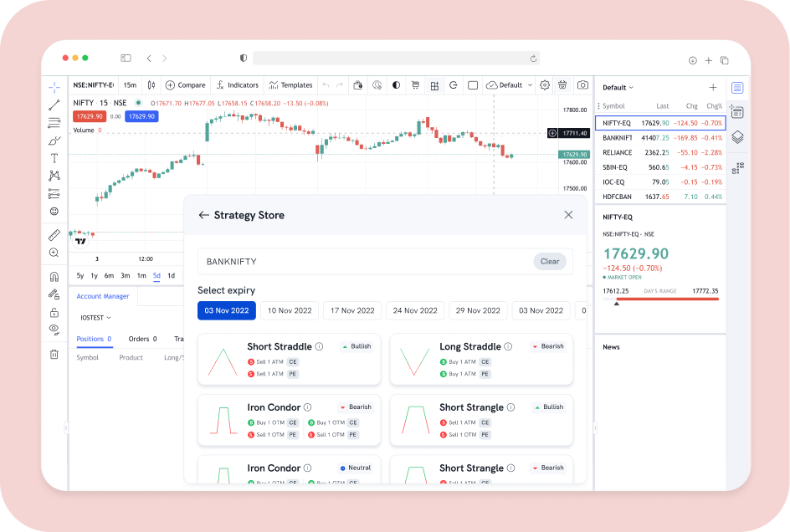This screenshot has height=532, width=790.
Task: Toggle lock all drawings
Action: point(54,313)
